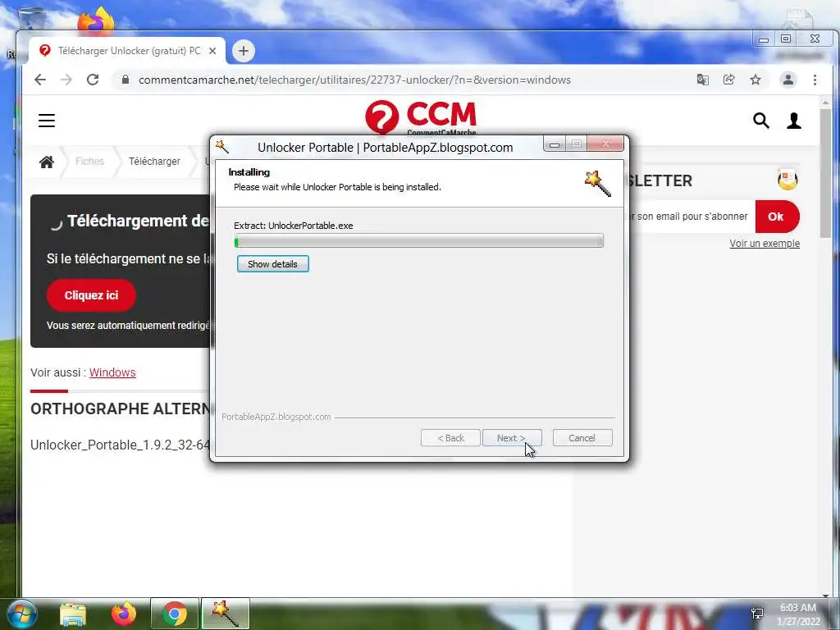Screen dimensions: 840x630
Task: Open the CCM hamburger menu
Action: tap(47, 121)
